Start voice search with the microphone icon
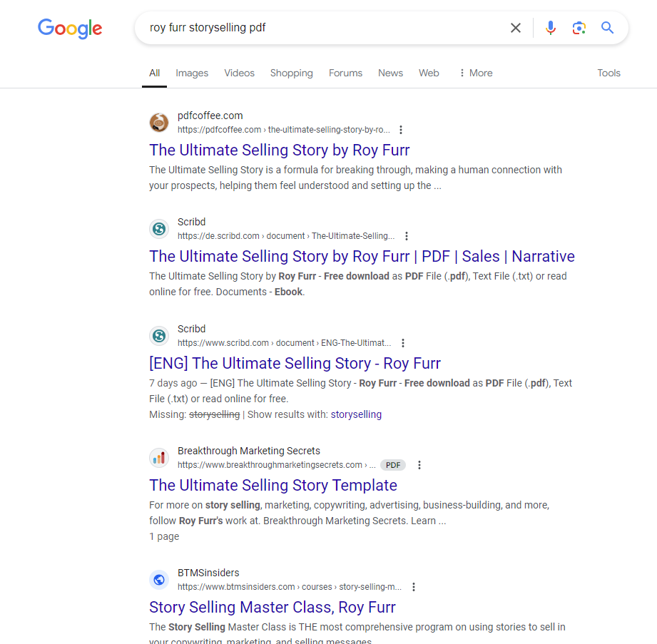Viewport: 657px width, 644px height. tap(551, 28)
